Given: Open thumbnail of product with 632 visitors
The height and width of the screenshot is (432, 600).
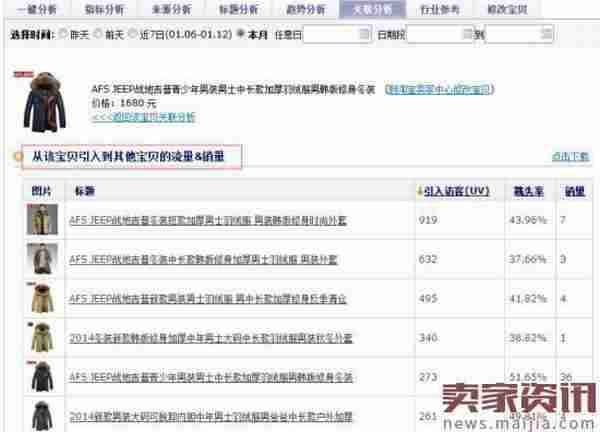Looking at the screenshot, I should coord(42,259).
